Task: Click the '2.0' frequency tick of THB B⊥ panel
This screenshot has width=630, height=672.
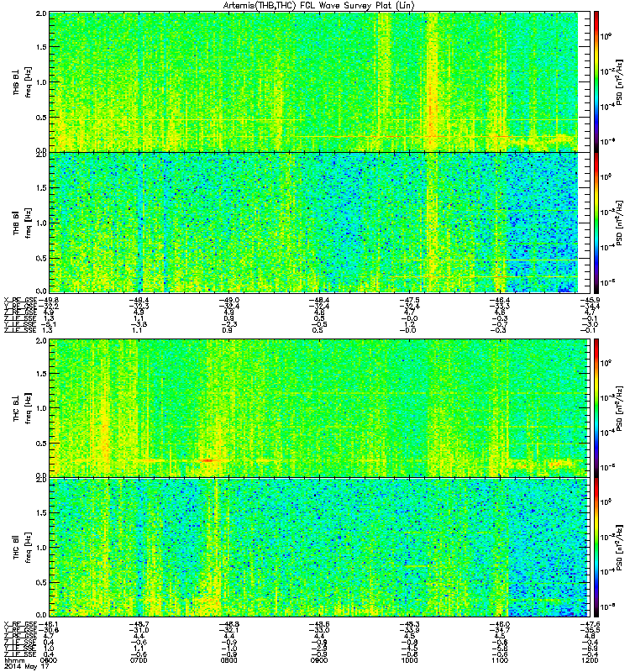Action: pos(42,13)
